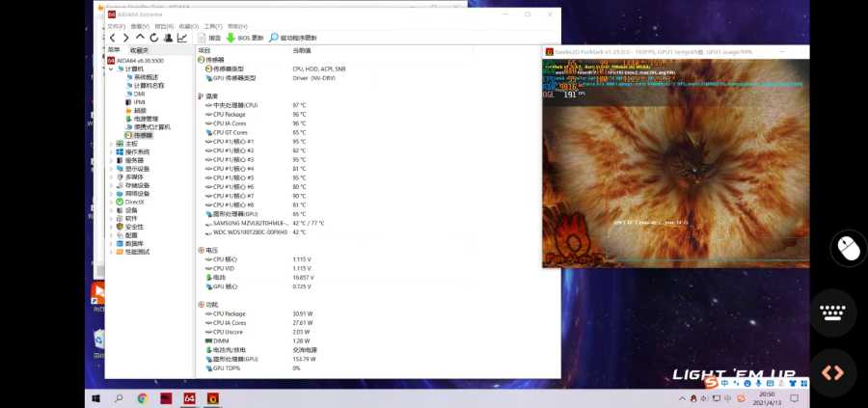
Task: Expand the 网络设备 tree node
Action: coord(111,193)
